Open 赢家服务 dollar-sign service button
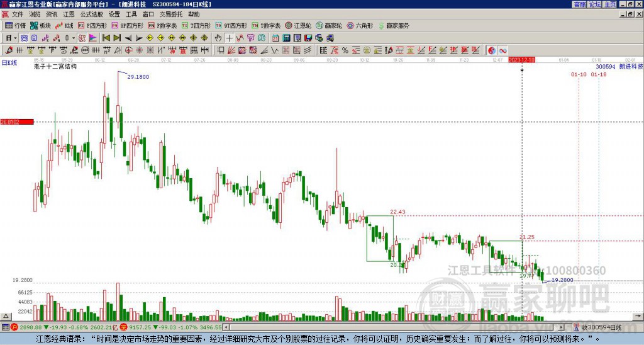The height and width of the screenshot is (345, 644). pyautogui.click(x=394, y=25)
